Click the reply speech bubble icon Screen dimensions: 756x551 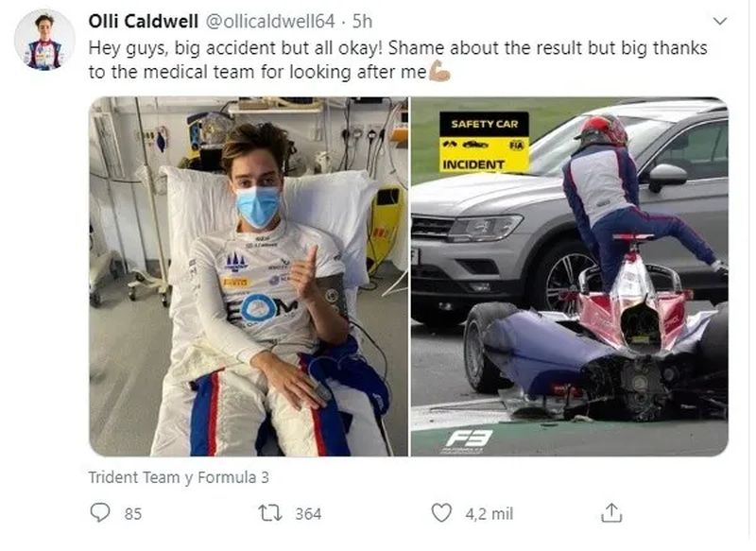(99, 513)
